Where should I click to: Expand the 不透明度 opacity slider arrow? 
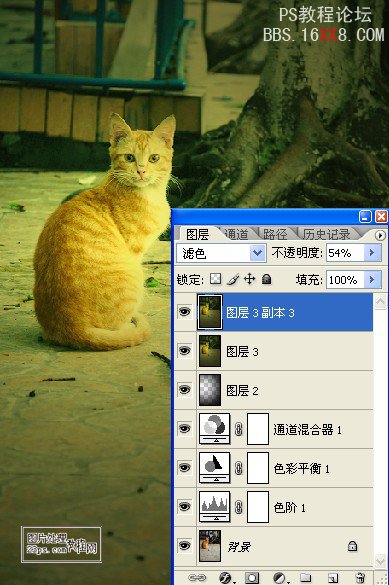(x=372, y=253)
